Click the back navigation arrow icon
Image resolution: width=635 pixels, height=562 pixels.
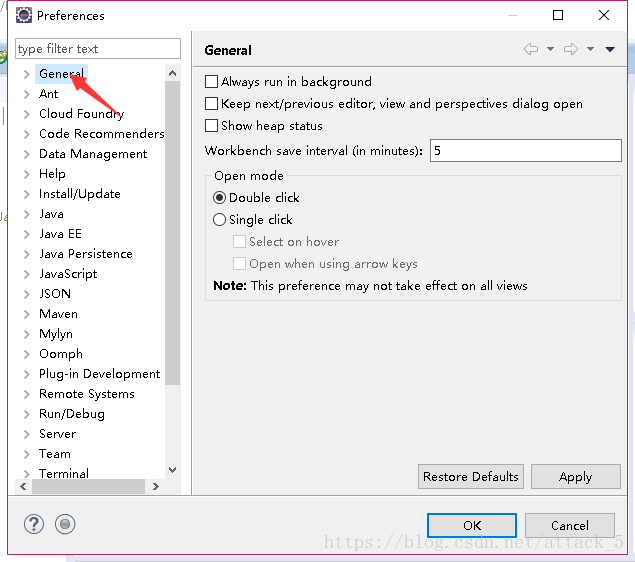pyautogui.click(x=531, y=49)
